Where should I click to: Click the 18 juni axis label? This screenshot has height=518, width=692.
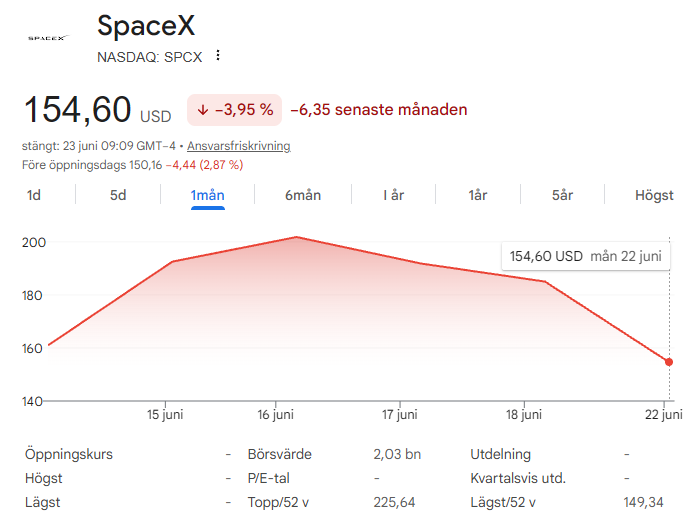click(524, 414)
